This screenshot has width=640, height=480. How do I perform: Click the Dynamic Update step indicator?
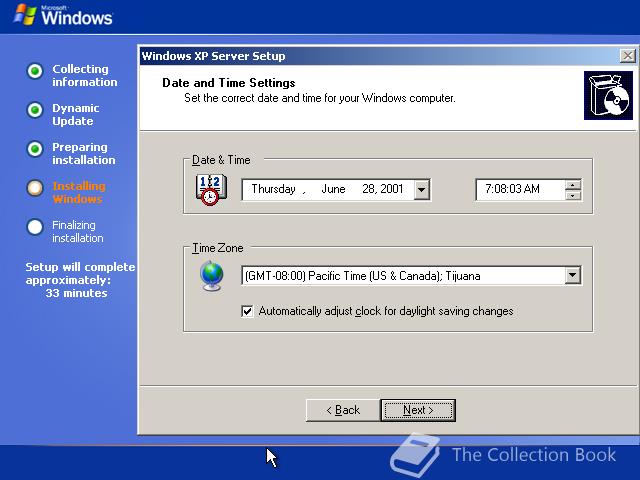[35, 110]
